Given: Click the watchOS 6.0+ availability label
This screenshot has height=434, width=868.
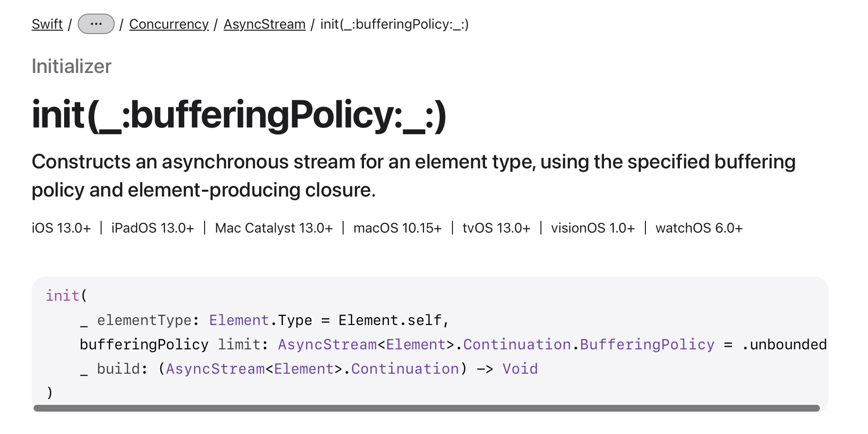Looking at the screenshot, I should [x=699, y=228].
